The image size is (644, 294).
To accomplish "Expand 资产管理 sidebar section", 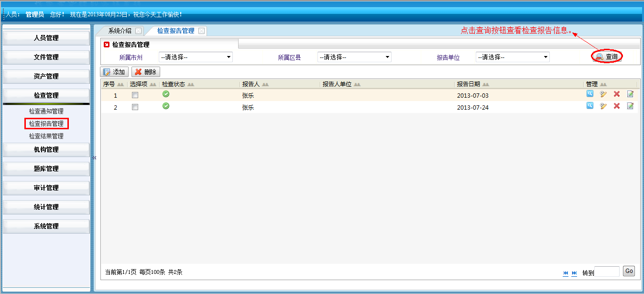I will pos(46,76).
